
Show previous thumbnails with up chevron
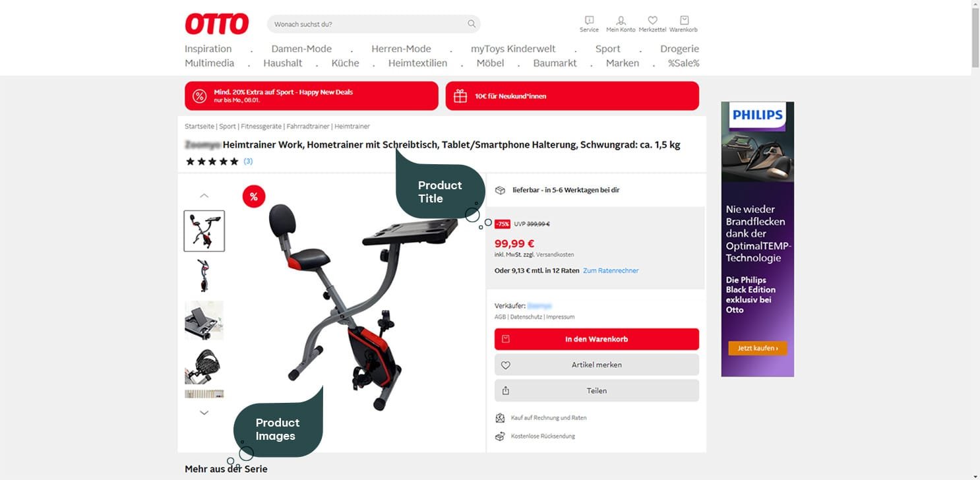pyautogui.click(x=204, y=196)
